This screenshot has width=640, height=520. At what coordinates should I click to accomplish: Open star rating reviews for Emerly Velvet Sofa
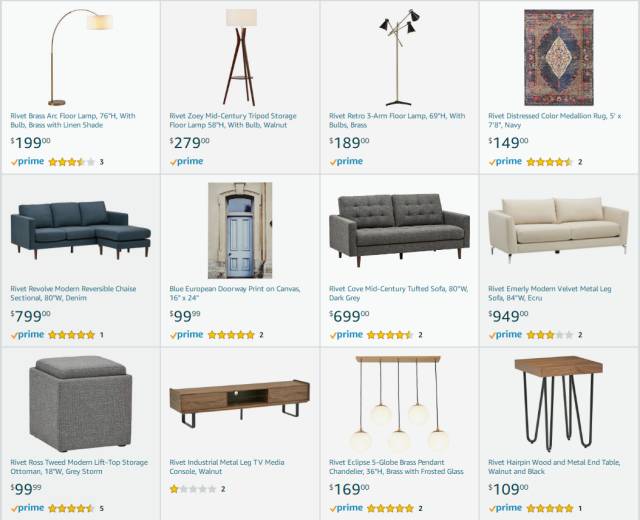[550, 335]
